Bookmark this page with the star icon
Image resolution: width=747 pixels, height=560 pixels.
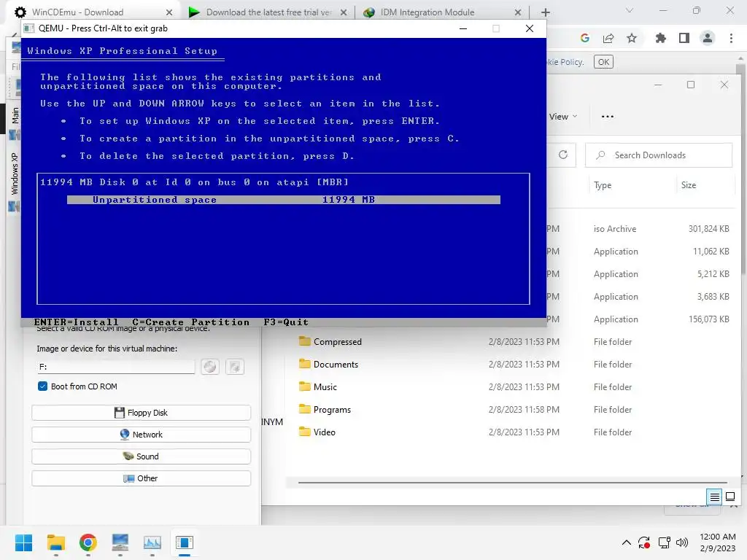coord(632,38)
